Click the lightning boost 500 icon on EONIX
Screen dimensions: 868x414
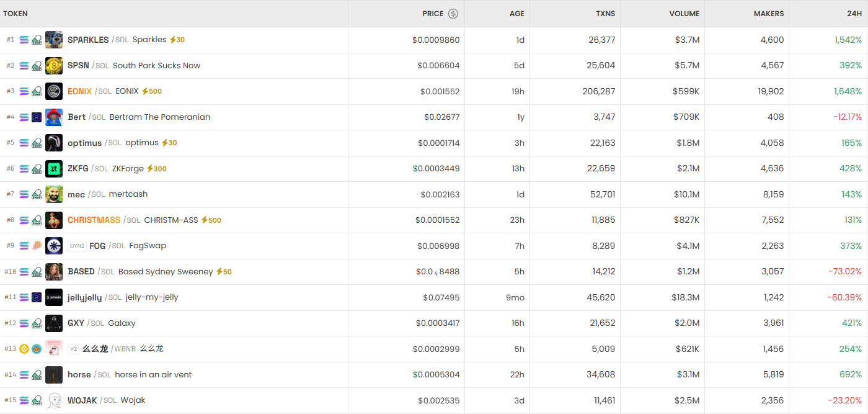point(145,91)
